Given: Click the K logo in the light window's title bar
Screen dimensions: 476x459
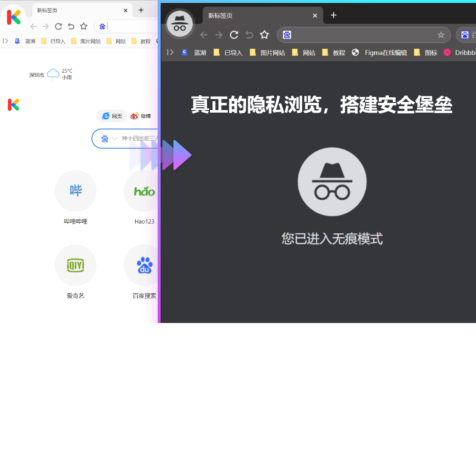Looking at the screenshot, I should pyautogui.click(x=14, y=17).
